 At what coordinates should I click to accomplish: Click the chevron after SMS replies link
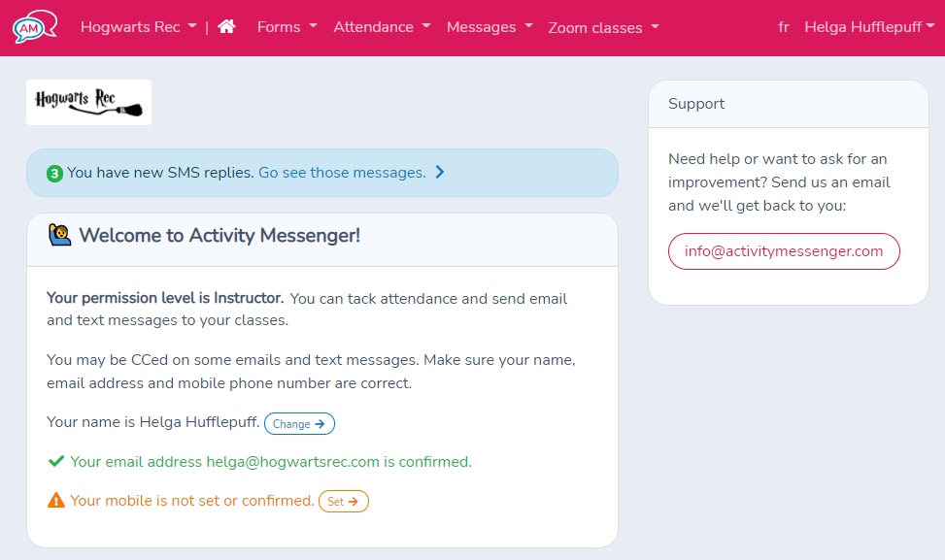440,173
